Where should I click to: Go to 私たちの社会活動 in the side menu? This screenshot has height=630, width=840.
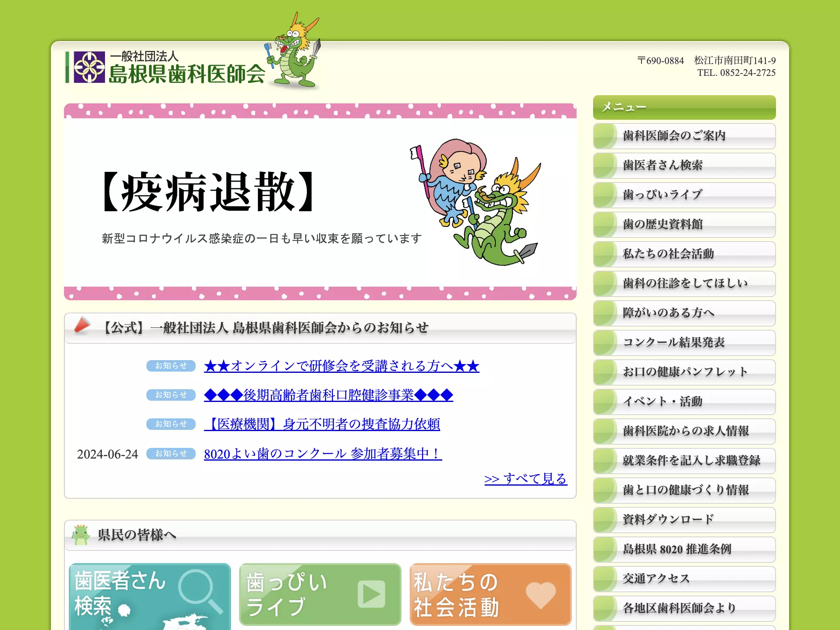click(x=684, y=254)
